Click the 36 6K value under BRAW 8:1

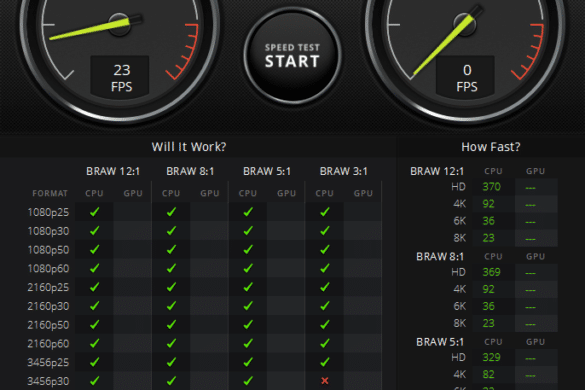point(488,306)
